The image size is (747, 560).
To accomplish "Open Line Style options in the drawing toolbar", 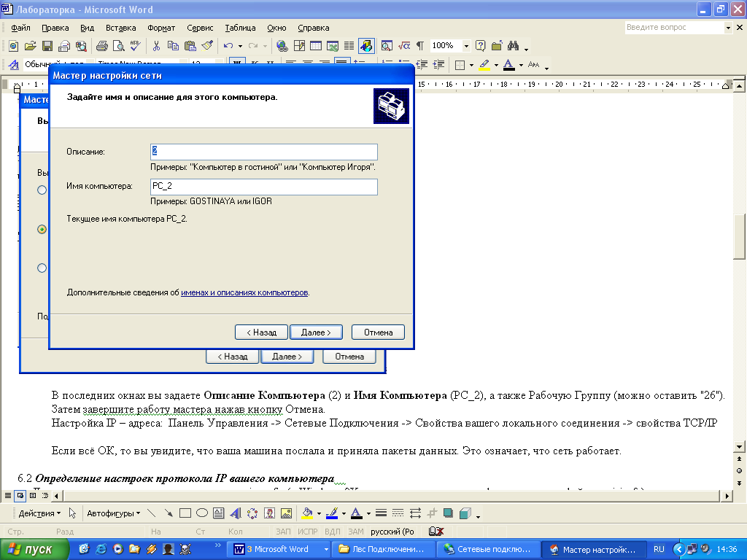I will tap(381, 513).
